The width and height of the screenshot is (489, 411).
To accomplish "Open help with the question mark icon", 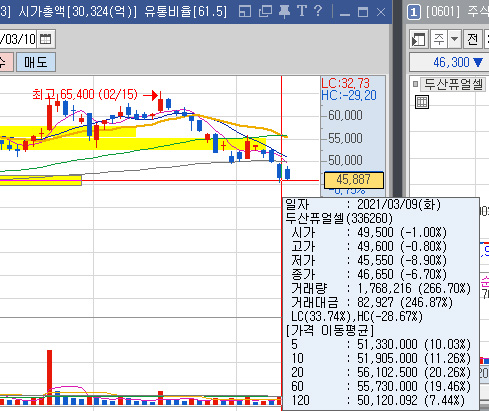I will coord(318,11).
